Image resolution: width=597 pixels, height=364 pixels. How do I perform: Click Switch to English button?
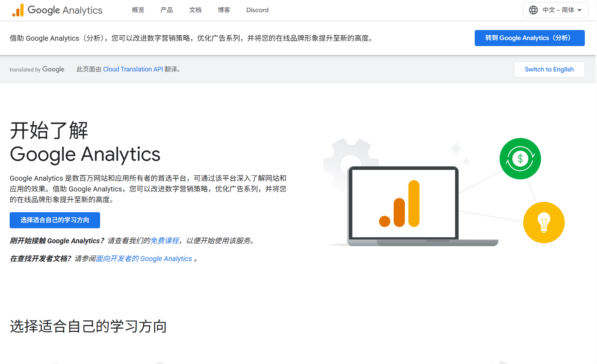[x=549, y=69]
